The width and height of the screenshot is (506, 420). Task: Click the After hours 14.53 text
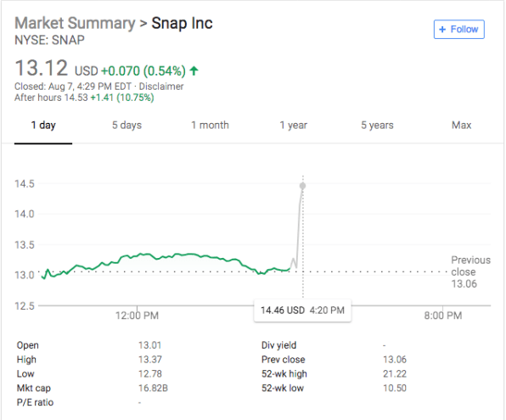click(x=51, y=98)
